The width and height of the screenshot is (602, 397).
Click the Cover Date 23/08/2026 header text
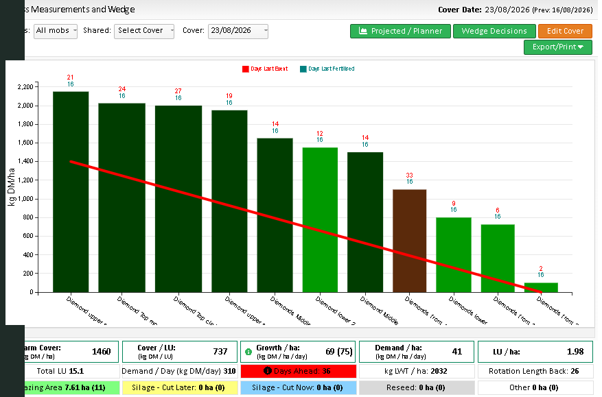[x=484, y=10]
